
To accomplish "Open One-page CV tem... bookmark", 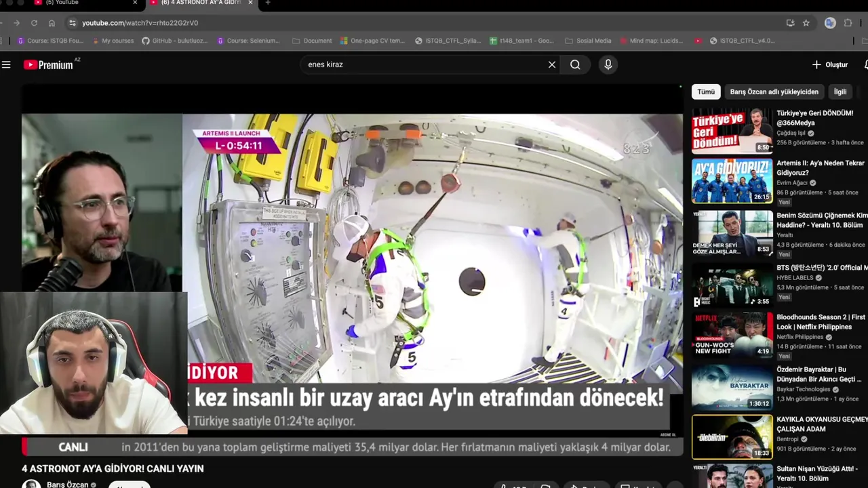I will click(x=372, y=41).
